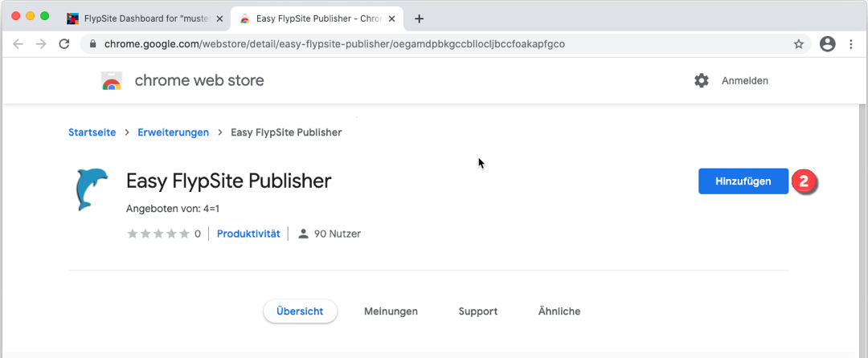This screenshot has height=358, width=868.
Task: Click the 'chrome web store' title text
Action: (199, 80)
